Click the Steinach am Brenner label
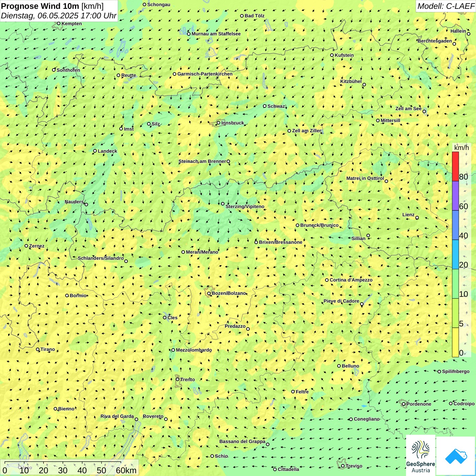 (x=202, y=161)
